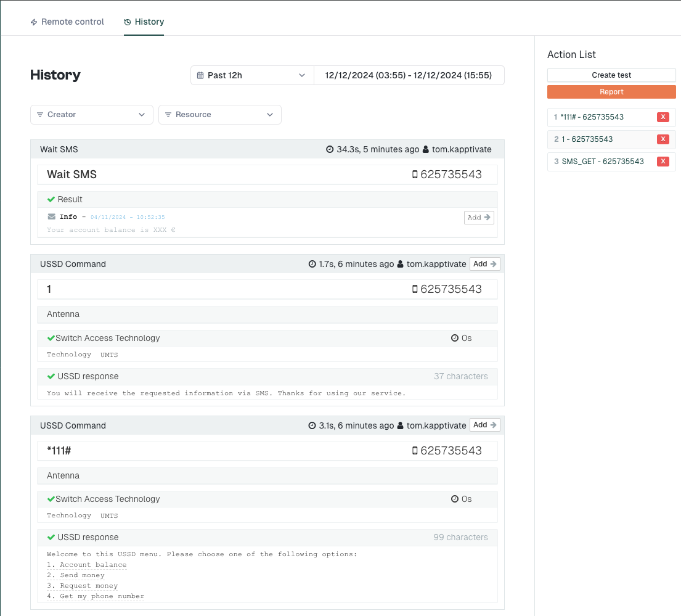Viewport: 681px width, 616px height.
Task: Click Add on the *111# USSD Command header
Action: (x=484, y=425)
